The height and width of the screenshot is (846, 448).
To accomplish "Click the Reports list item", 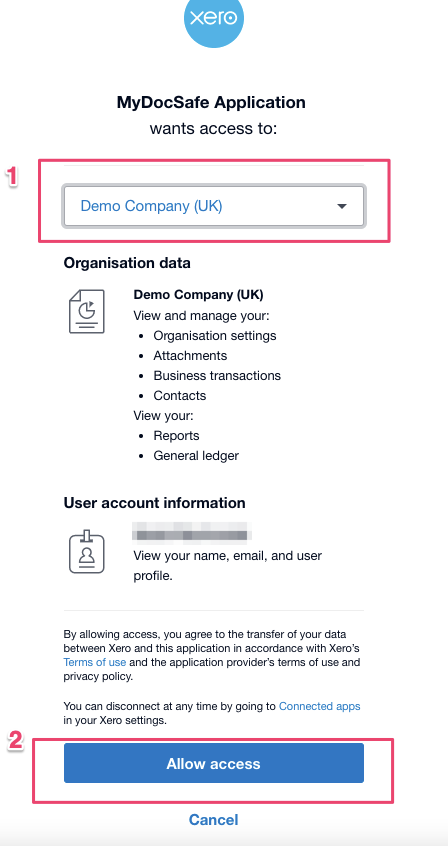I will tap(177, 436).
